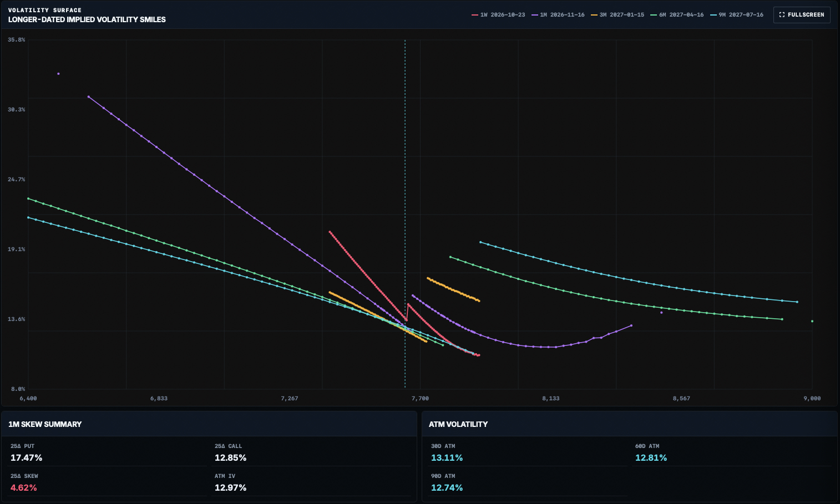Click the 13.6% y-axis label
Screen dimensions: 840x504
17,319
